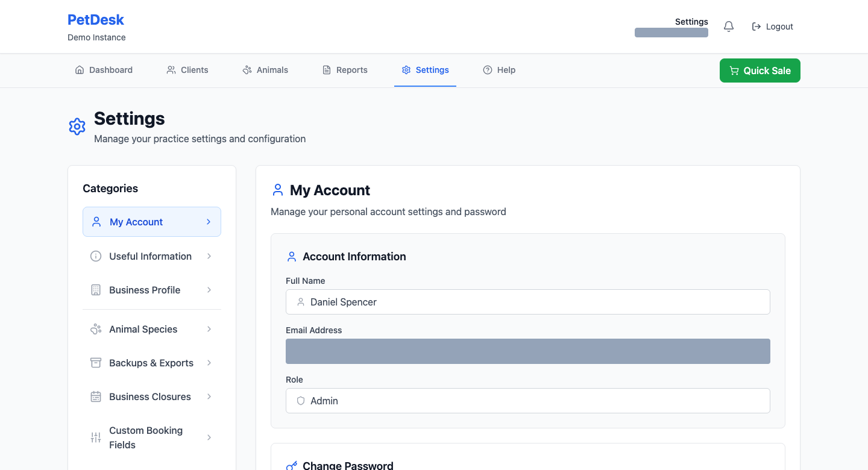Open the Help page
This screenshot has height=470, width=868.
(499, 70)
